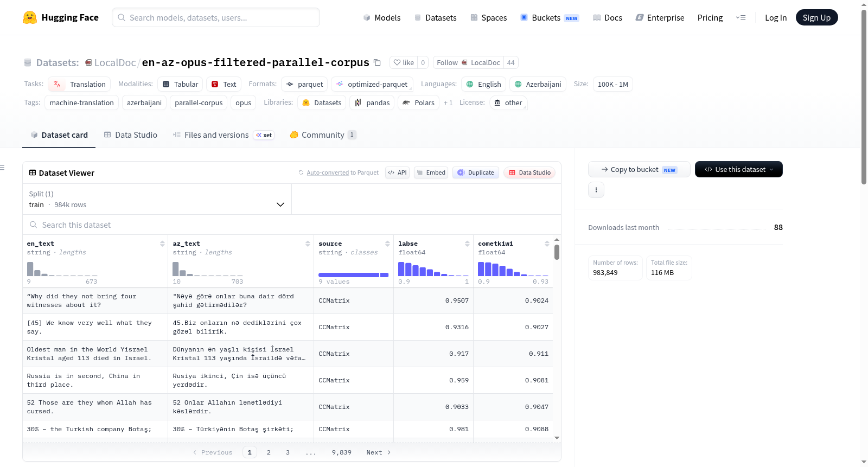Viewport: 868px width, 467px height.
Task: Select the 100K - 1M size tag
Action: tap(613, 84)
